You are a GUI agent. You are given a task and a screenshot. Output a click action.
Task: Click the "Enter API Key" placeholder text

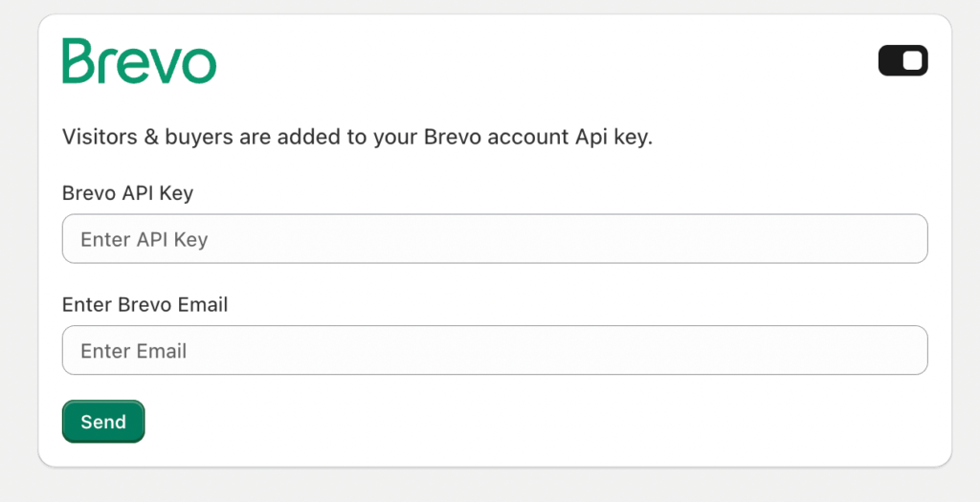[x=145, y=239]
